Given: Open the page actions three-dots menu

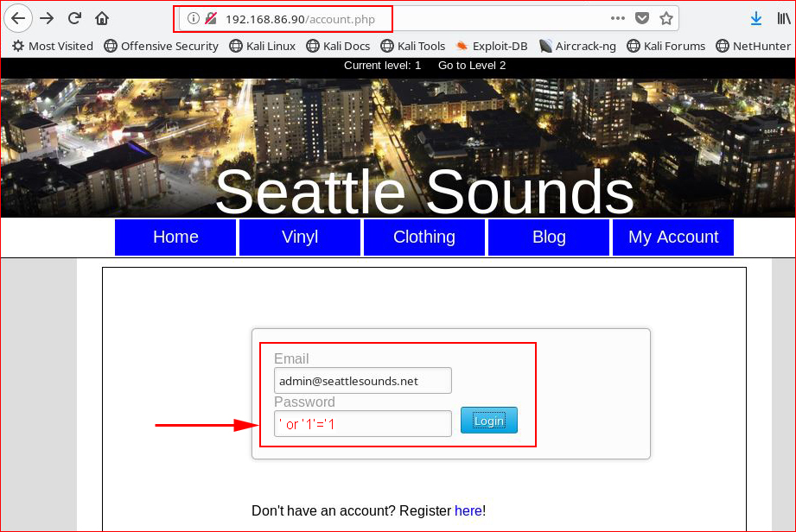Looking at the screenshot, I should (618, 19).
